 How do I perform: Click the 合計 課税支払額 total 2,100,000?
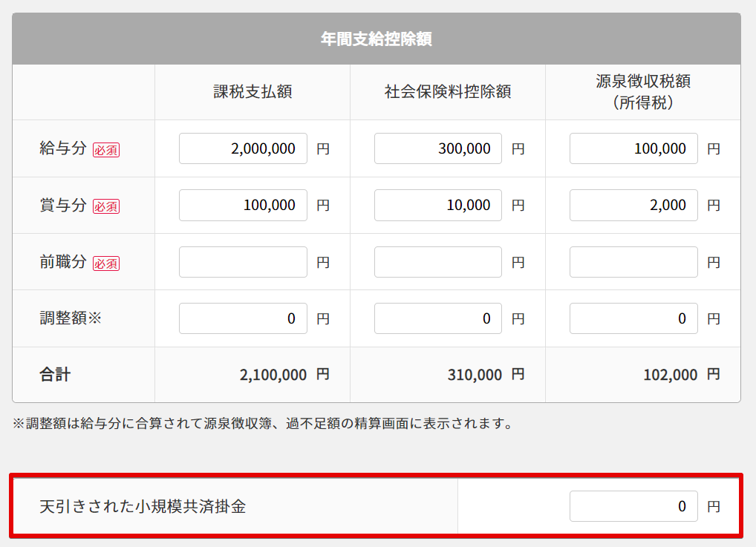click(x=273, y=375)
